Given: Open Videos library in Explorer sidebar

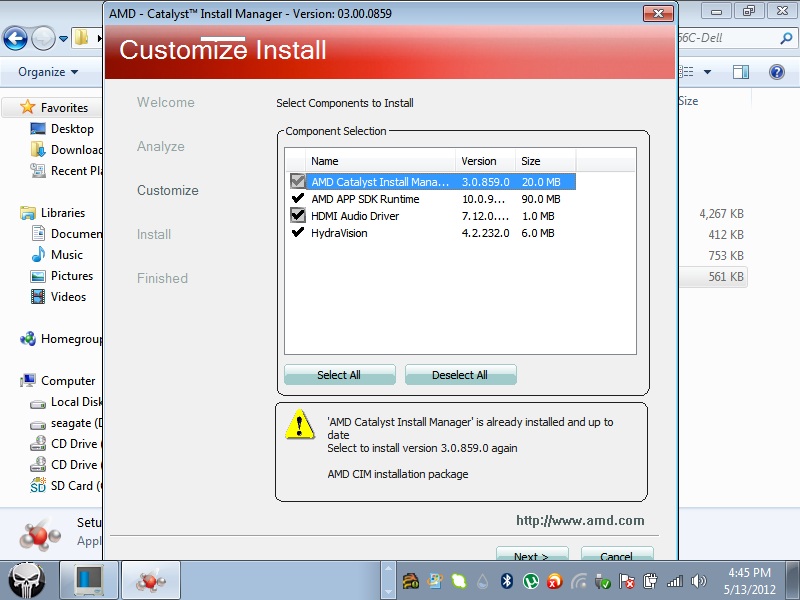Looking at the screenshot, I should tap(58, 297).
